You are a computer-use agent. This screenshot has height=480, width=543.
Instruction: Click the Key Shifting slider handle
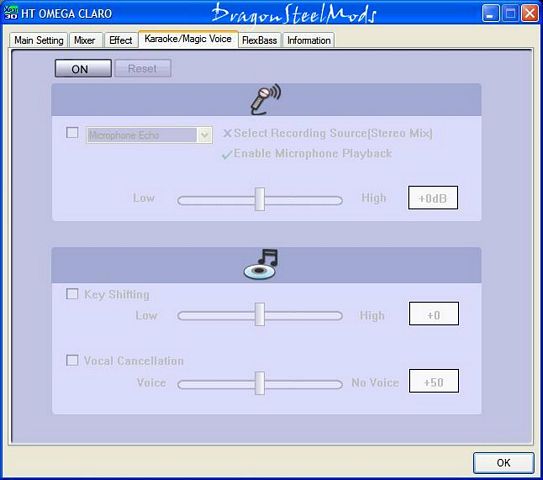[x=260, y=314]
